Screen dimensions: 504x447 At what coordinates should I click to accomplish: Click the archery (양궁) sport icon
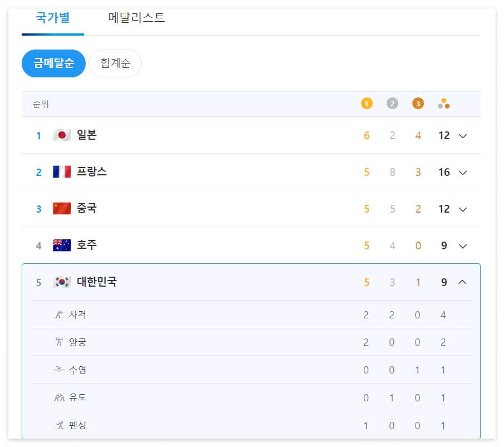pyautogui.click(x=58, y=341)
